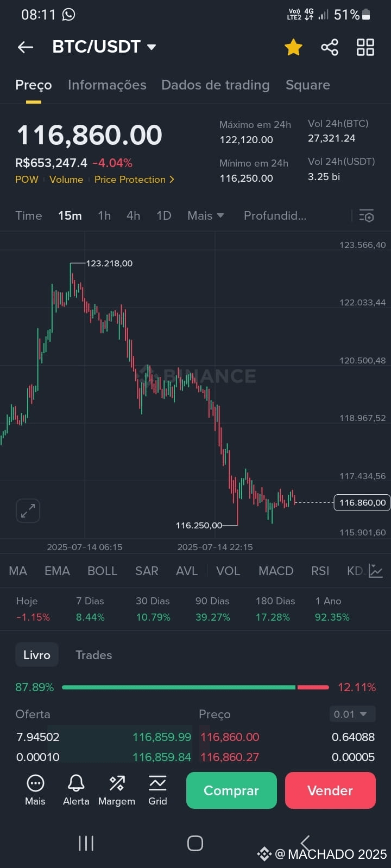Tap the battery icon in status bar
Viewport: 391px width, 868px height.
point(367,15)
